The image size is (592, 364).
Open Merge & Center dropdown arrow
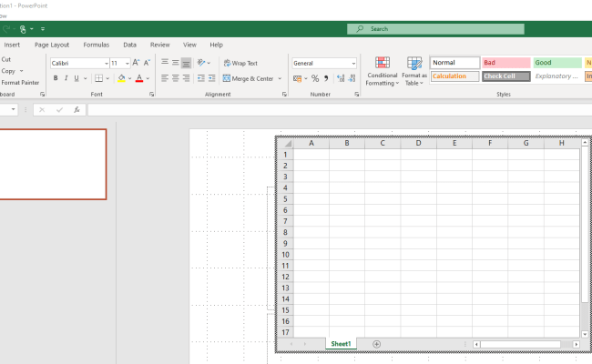pos(280,78)
